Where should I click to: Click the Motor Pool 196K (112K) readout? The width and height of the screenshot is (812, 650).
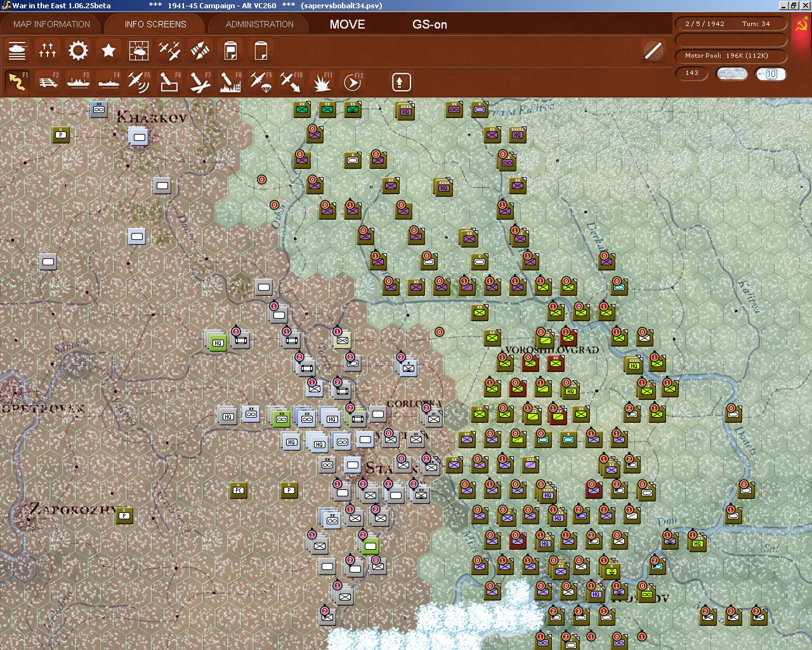point(730,56)
